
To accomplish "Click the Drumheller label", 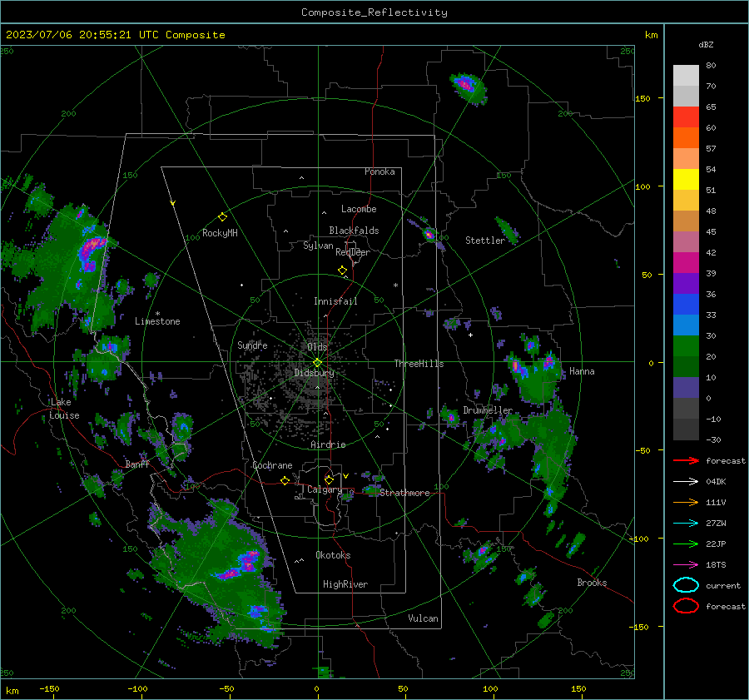I will (488, 410).
